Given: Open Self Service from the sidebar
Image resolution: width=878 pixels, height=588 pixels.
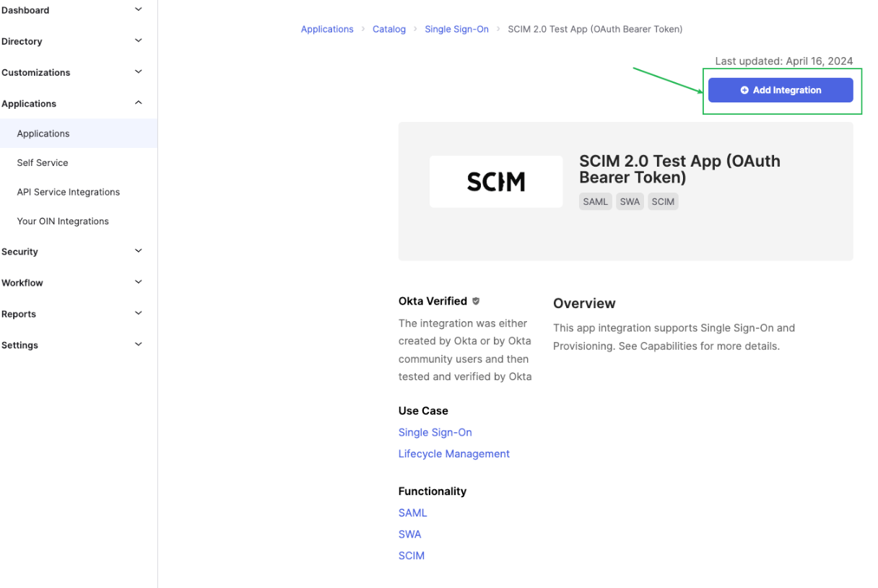Looking at the screenshot, I should tap(42, 162).
